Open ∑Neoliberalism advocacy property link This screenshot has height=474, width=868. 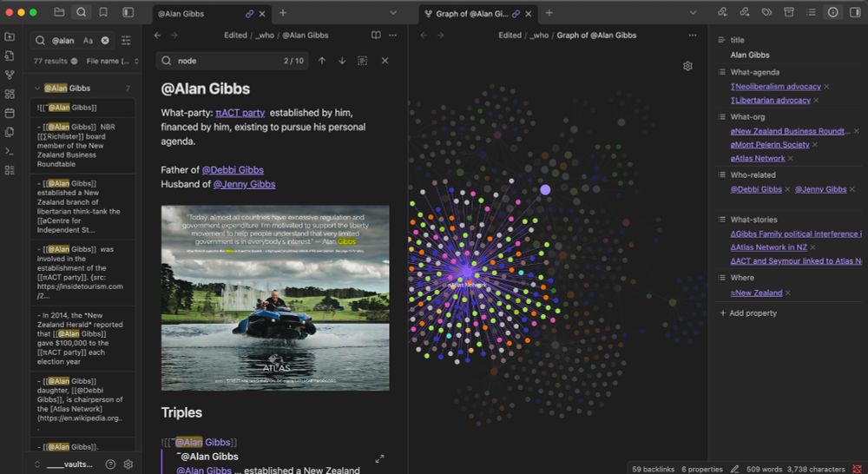pyautogui.click(x=775, y=87)
